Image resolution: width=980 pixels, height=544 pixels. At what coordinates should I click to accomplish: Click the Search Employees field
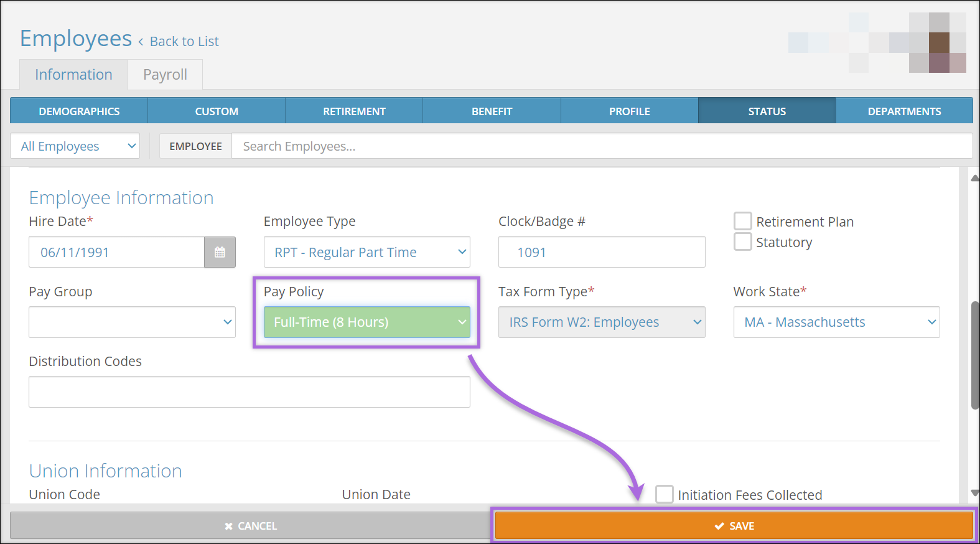click(x=601, y=146)
